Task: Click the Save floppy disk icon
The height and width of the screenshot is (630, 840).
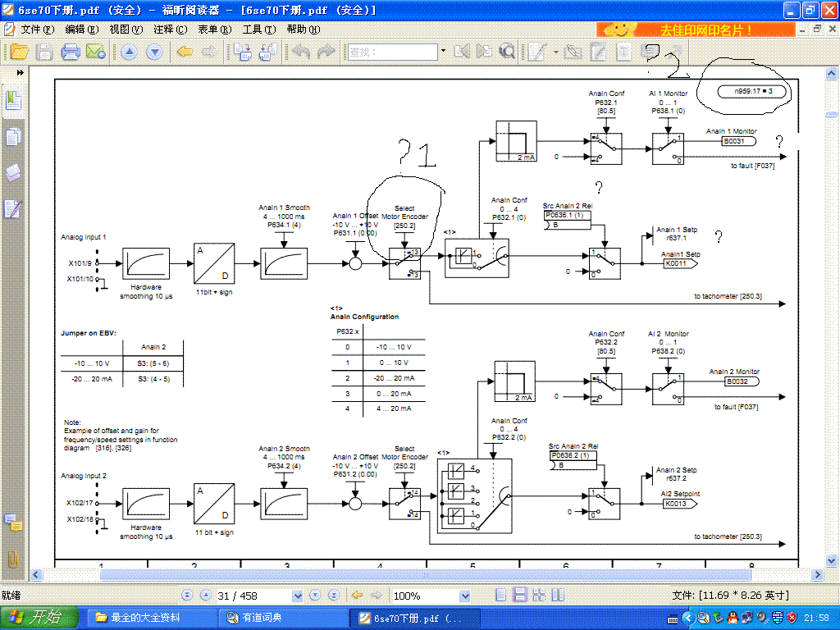Action: point(44,52)
